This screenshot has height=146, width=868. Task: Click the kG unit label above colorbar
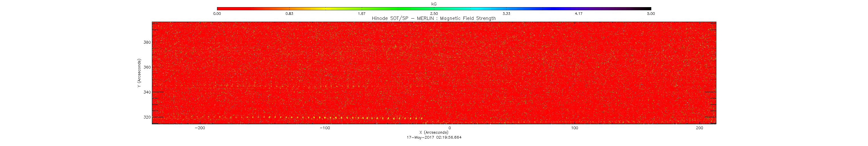[x=434, y=4]
